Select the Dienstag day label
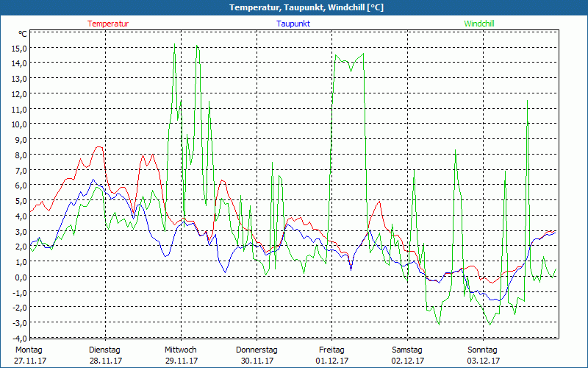Screen dimensions: 588x368 [104, 350]
